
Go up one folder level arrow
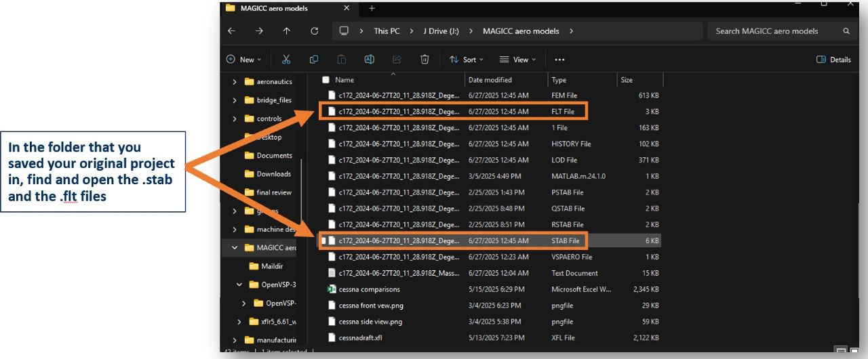(x=287, y=31)
